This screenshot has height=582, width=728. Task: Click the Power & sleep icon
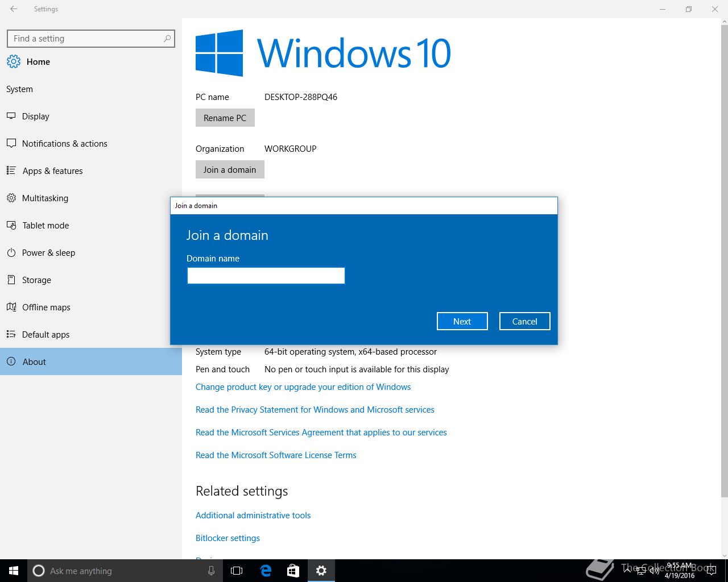pyautogui.click(x=11, y=252)
